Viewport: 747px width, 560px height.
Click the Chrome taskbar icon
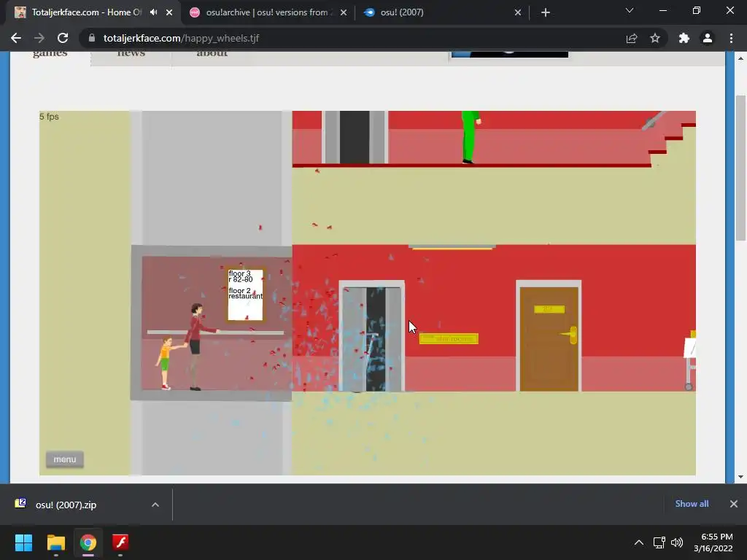tap(88, 542)
